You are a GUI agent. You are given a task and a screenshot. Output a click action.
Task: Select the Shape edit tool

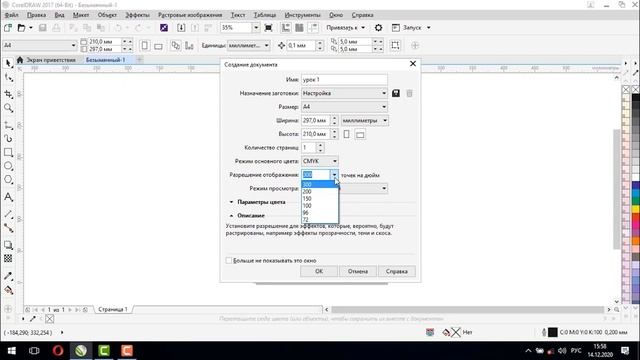click(x=8, y=77)
